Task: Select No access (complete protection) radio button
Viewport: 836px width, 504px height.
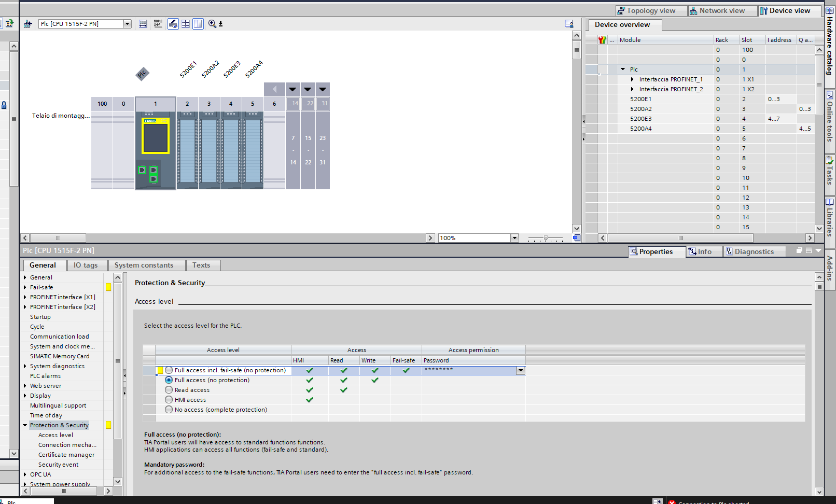Action: pyautogui.click(x=169, y=410)
